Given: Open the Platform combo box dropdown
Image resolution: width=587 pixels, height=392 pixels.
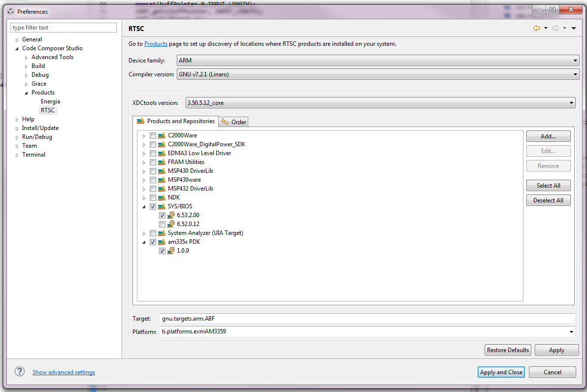Looking at the screenshot, I should pos(571,332).
